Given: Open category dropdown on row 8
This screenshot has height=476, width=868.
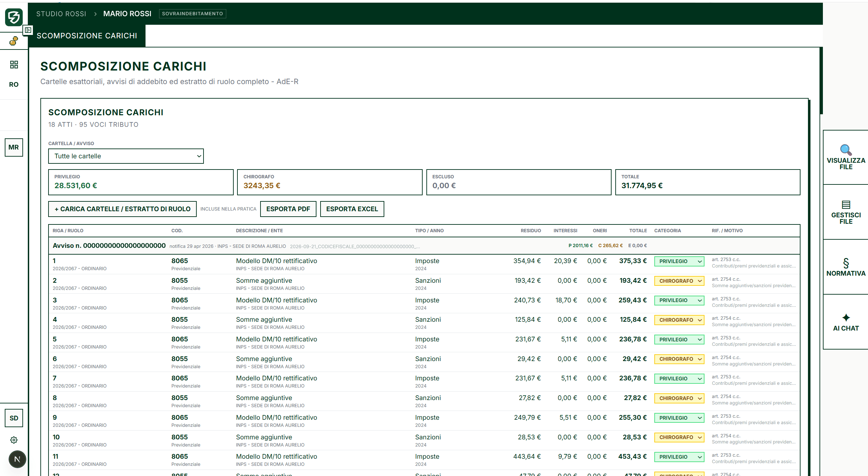Looking at the screenshot, I should point(679,398).
